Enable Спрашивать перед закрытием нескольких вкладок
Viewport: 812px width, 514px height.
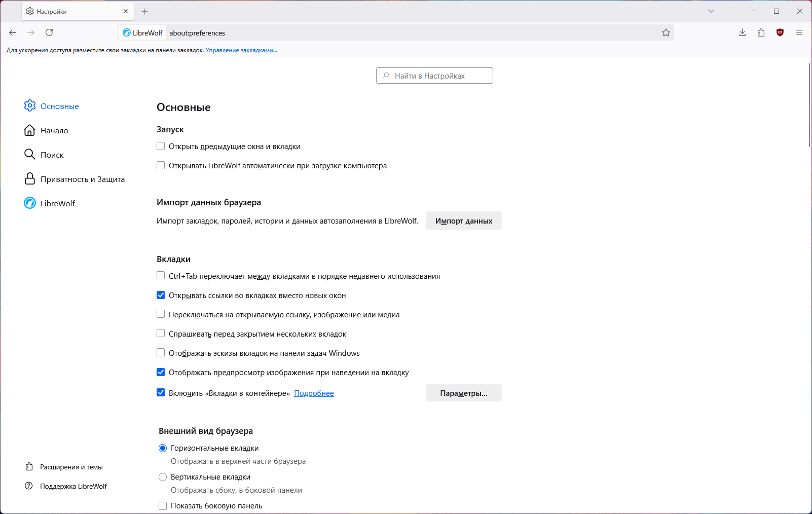tap(161, 334)
